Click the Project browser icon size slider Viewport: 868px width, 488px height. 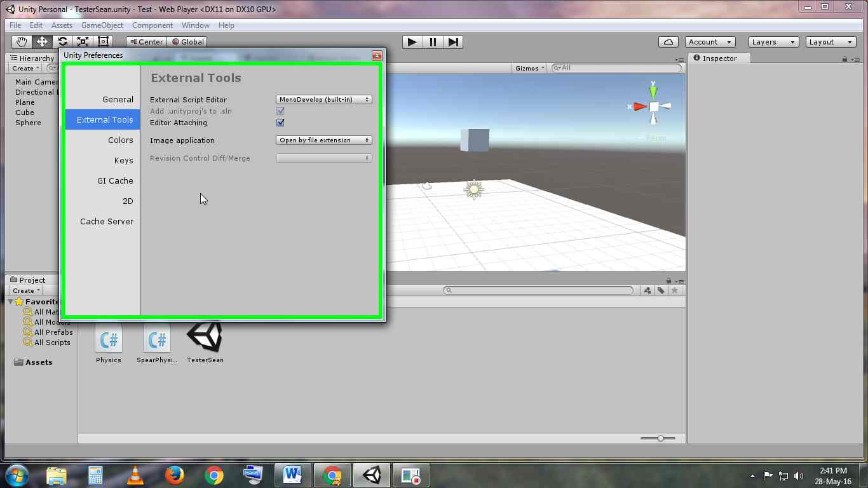coord(658,438)
